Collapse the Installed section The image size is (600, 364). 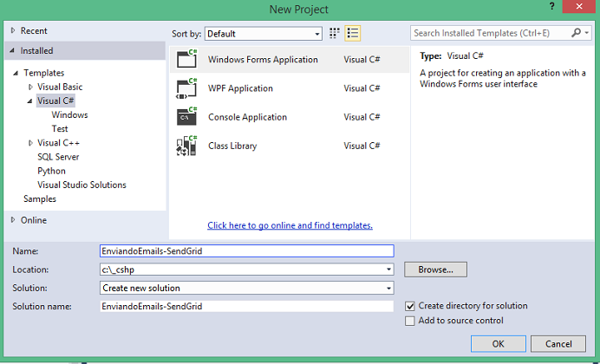click(12, 50)
